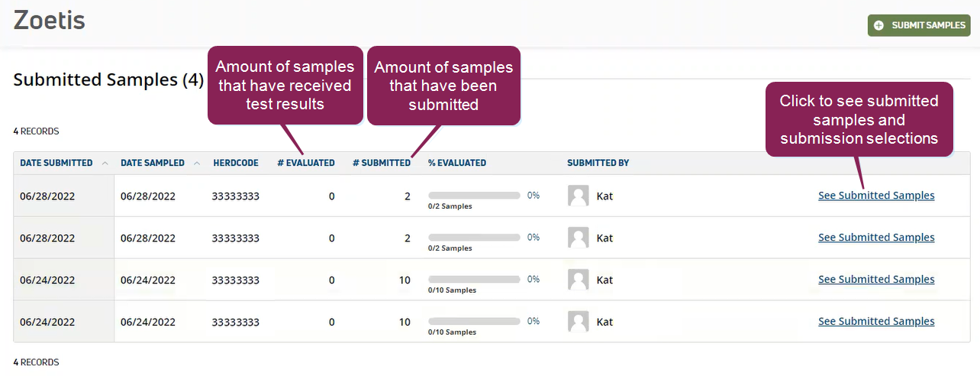Click the # Submitted column header
This screenshot has width=980, height=376.
pos(381,163)
